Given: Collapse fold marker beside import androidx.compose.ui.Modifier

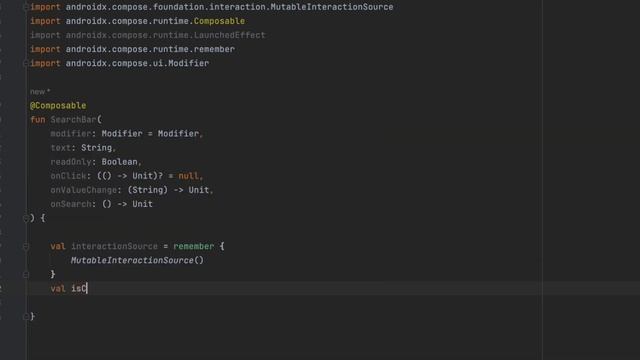Looking at the screenshot, I should tap(26, 63).
